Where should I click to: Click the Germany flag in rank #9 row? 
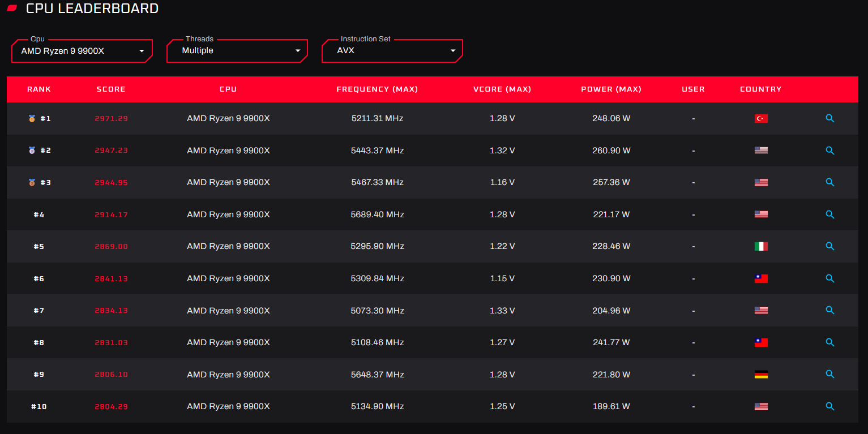(x=761, y=374)
